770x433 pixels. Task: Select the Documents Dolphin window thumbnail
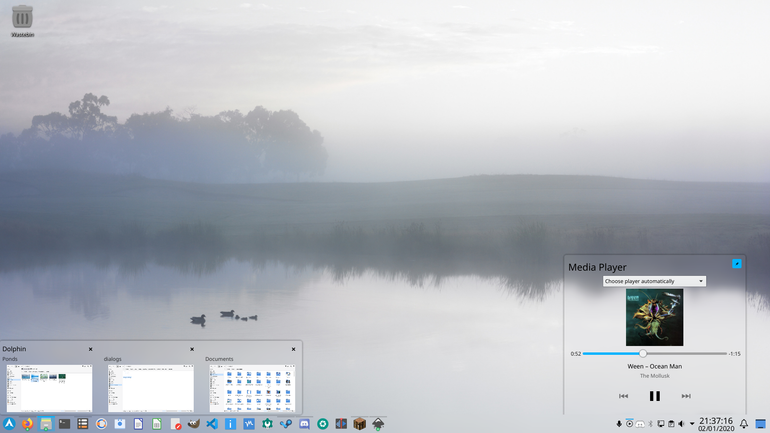click(252, 388)
